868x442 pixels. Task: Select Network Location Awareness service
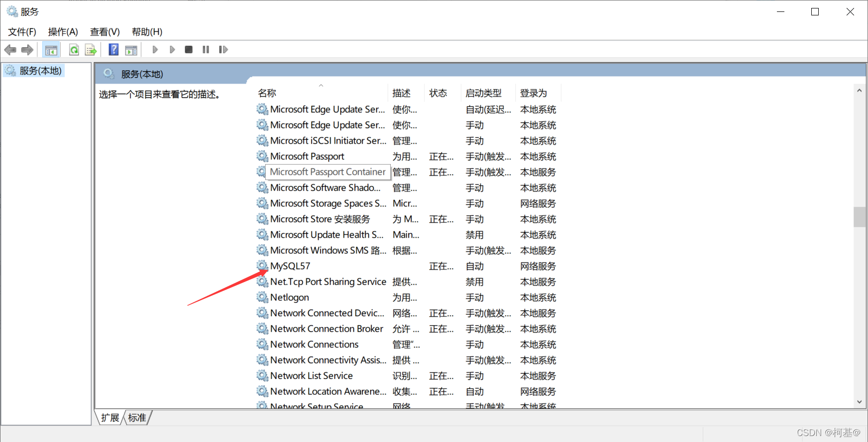pos(328,391)
